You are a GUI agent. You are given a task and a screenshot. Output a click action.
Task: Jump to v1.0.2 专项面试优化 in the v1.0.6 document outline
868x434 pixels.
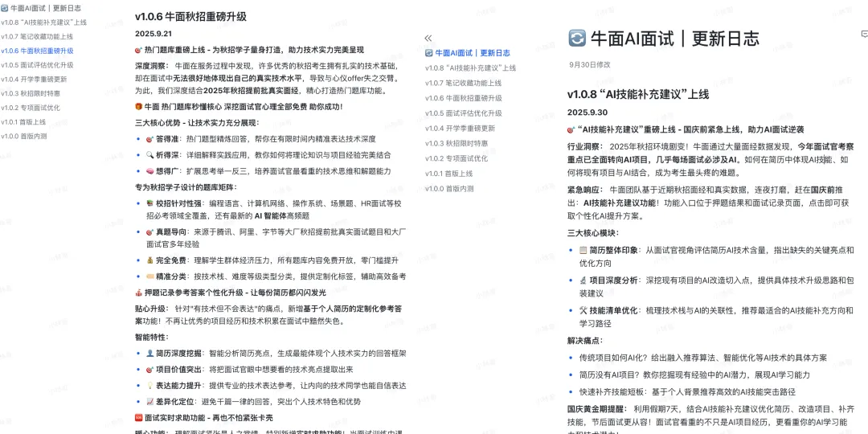[31, 108]
